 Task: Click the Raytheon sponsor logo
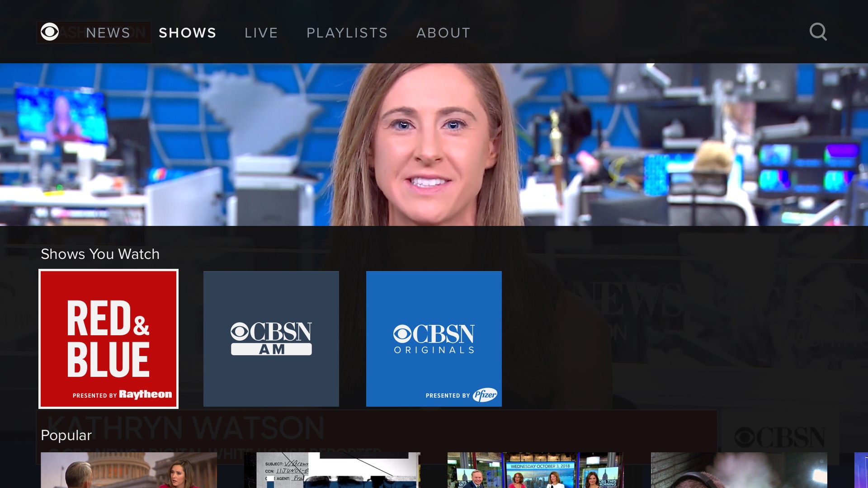[x=145, y=394]
